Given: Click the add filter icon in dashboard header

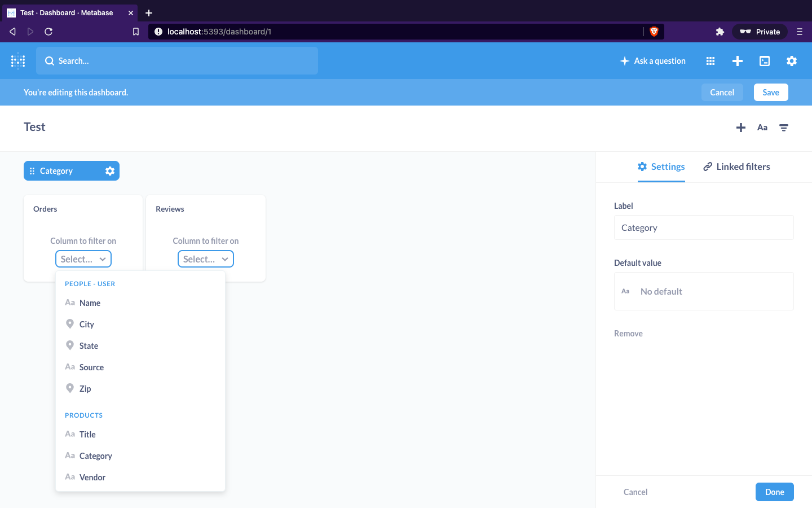Looking at the screenshot, I should [784, 128].
